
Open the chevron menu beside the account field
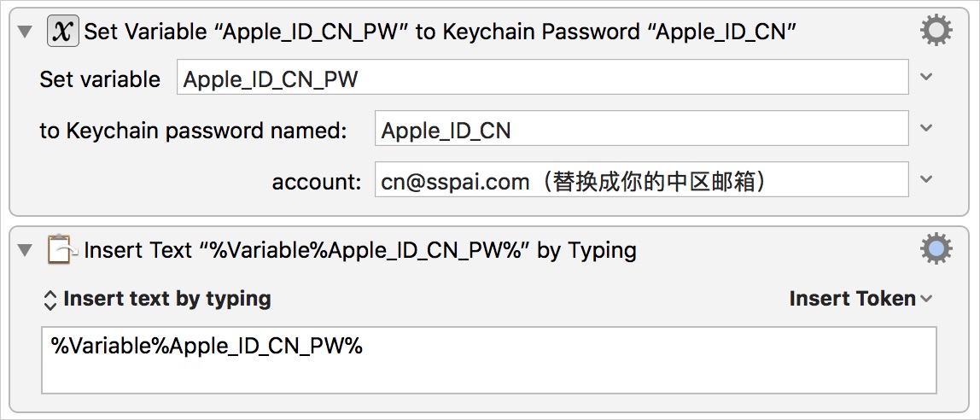tap(927, 180)
